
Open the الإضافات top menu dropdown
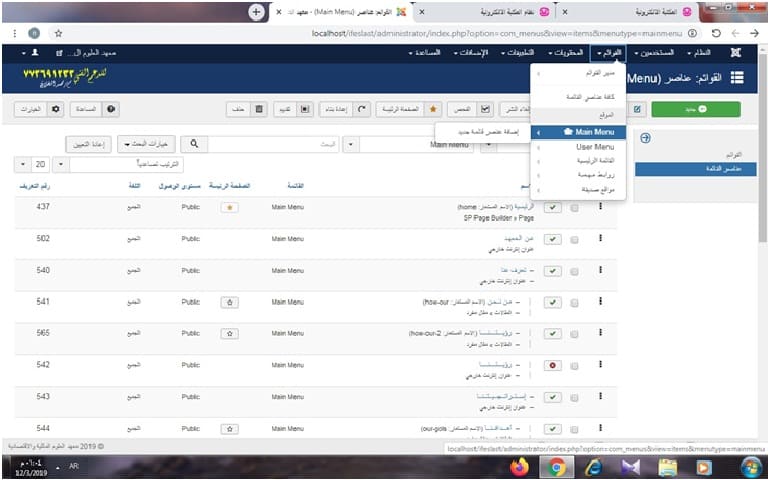(471, 52)
